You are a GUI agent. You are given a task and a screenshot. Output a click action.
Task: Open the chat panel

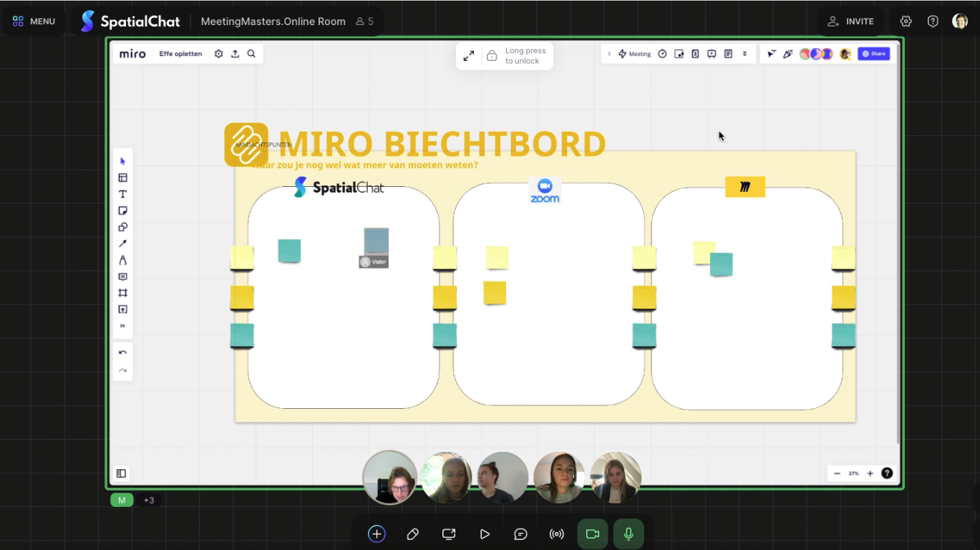click(520, 534)
